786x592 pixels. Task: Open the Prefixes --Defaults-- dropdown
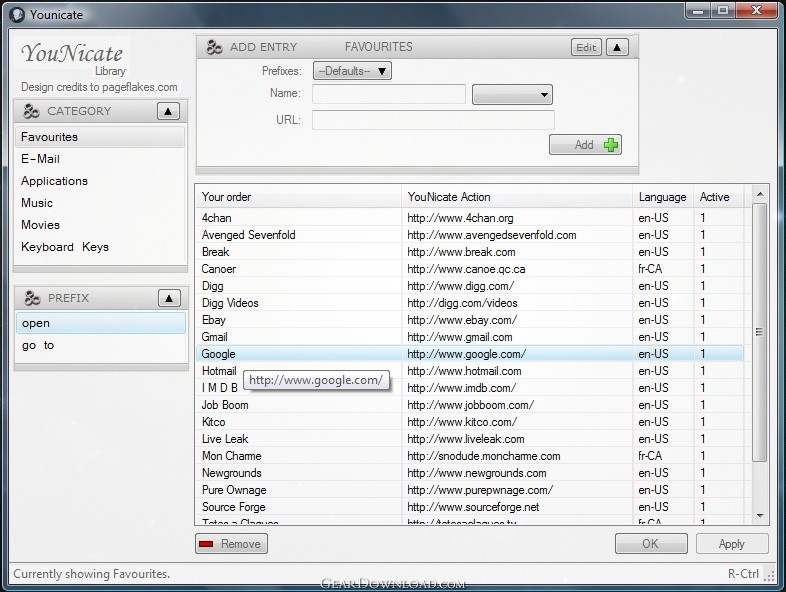(x=352, y=71)
